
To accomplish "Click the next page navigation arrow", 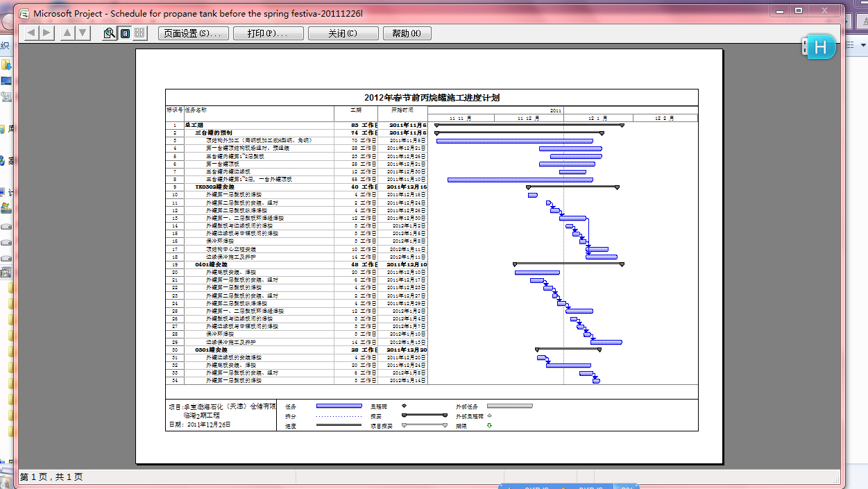I will point(46,32).
